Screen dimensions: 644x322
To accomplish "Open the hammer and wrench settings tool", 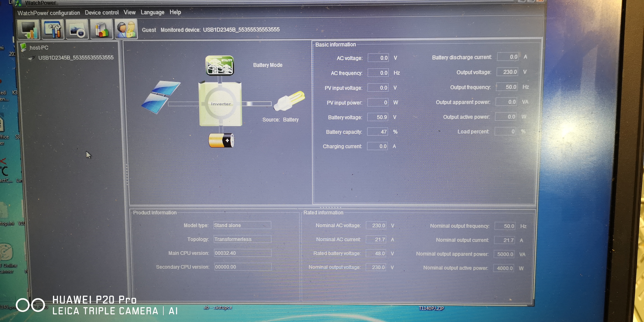I will pos(53,30).
